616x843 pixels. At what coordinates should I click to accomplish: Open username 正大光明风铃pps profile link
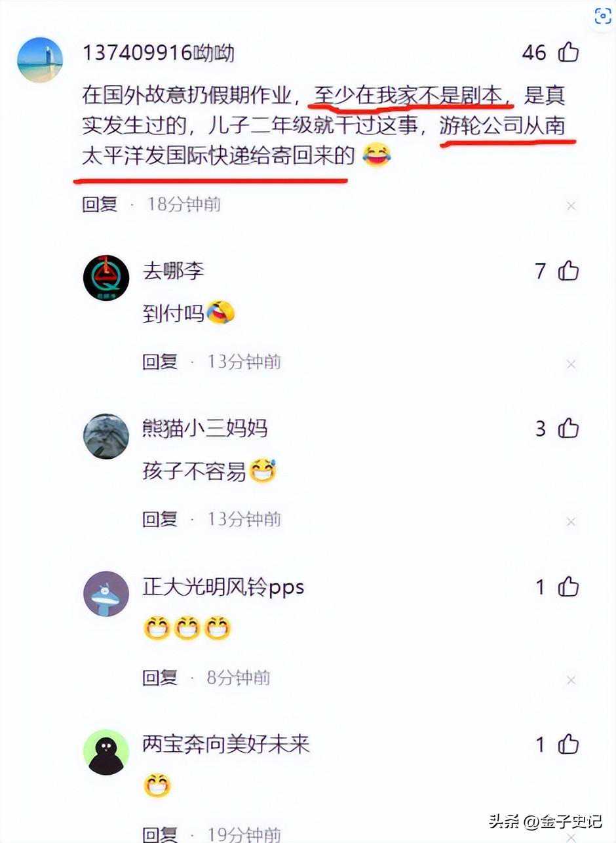(x=223, y=586)
